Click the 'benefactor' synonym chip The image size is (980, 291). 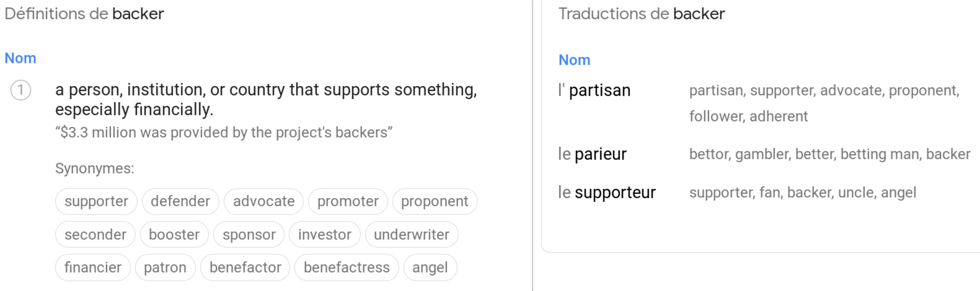point(245,267)
